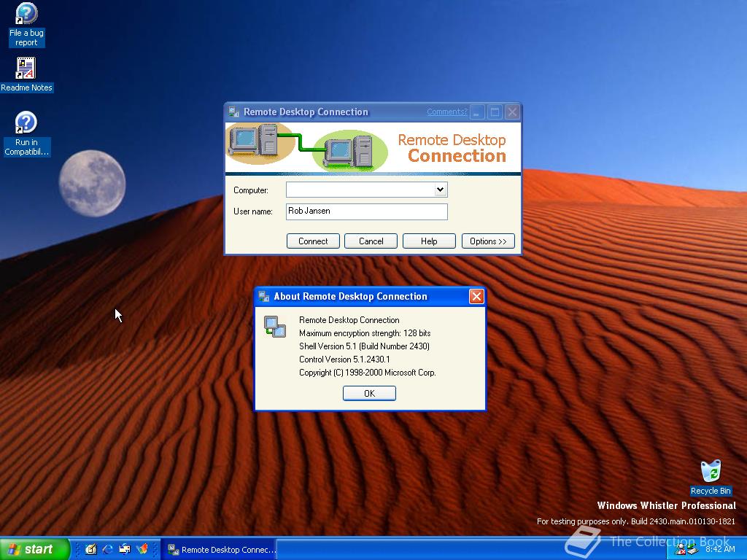The width and height of the screenshot is (747, 560).
Task: Follow the Comments? link in title bar
Action: pos(447,112)
